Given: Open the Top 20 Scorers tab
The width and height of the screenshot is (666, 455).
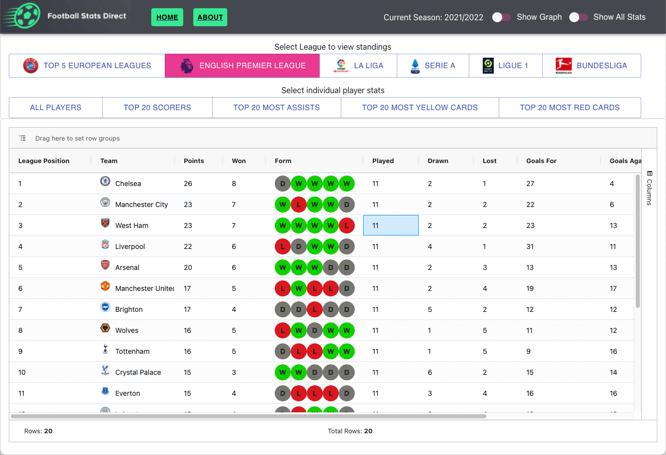Looking at the screenshot, I should click(x=157, y=107).
